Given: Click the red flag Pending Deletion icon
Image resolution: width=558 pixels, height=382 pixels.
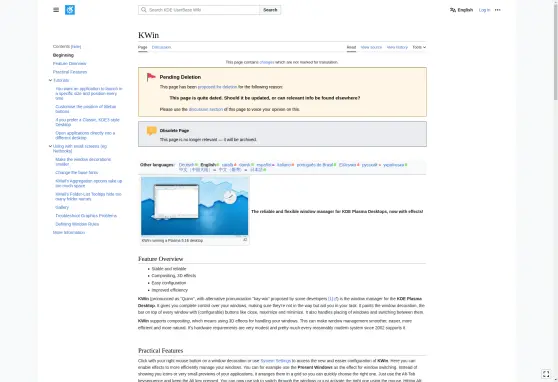Looking at the screenshot, I should coord(151,77).
